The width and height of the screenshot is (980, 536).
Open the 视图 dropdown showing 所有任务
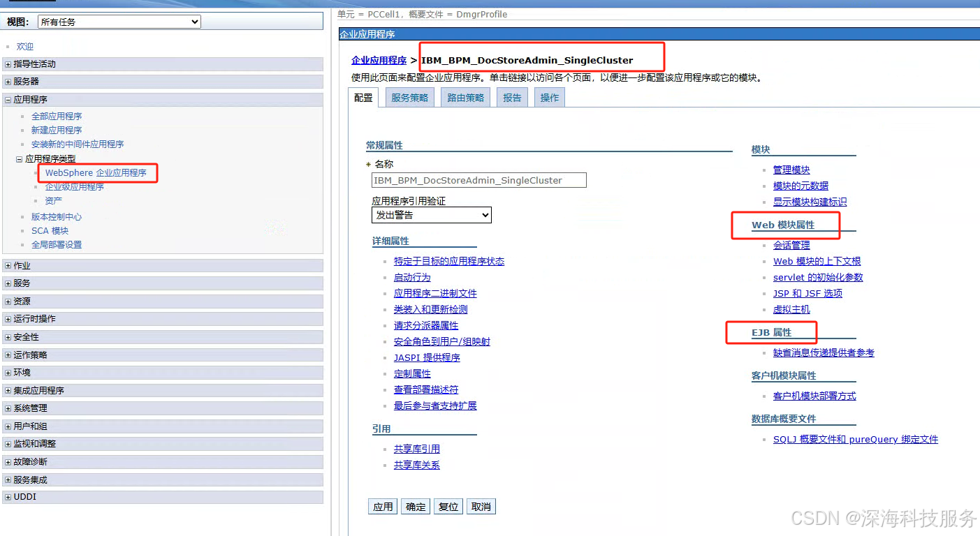(119, 22)
